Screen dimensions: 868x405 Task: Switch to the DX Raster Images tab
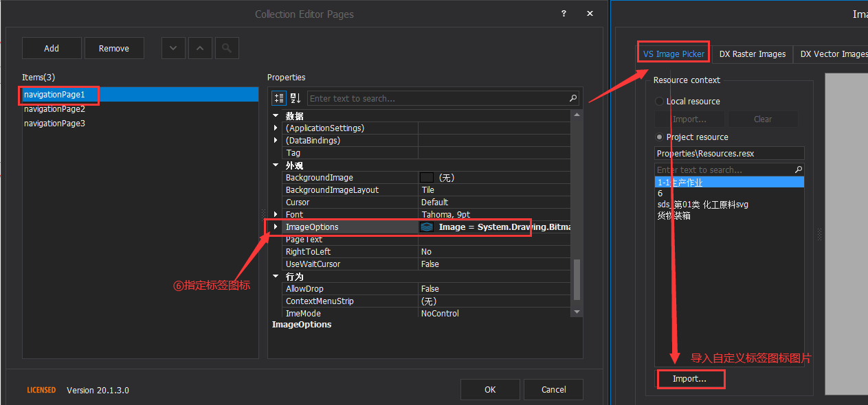752,54
